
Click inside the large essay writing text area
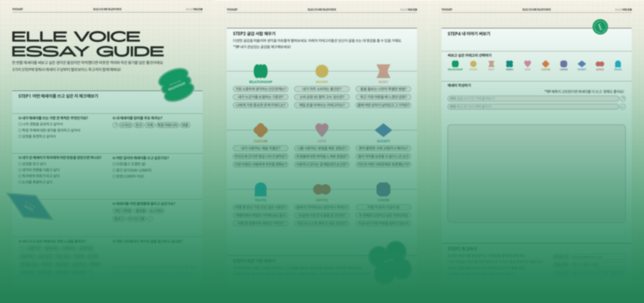[x=537, y=173]
